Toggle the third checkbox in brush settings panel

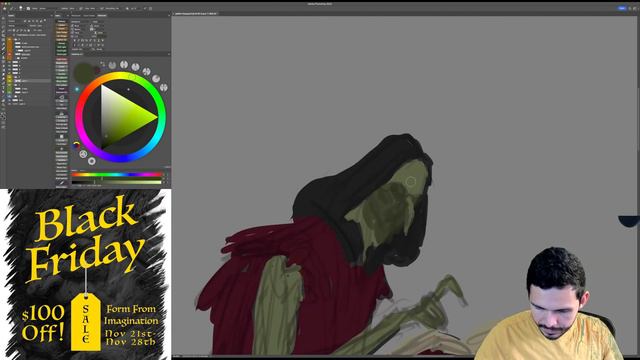(x=73, y=33)
